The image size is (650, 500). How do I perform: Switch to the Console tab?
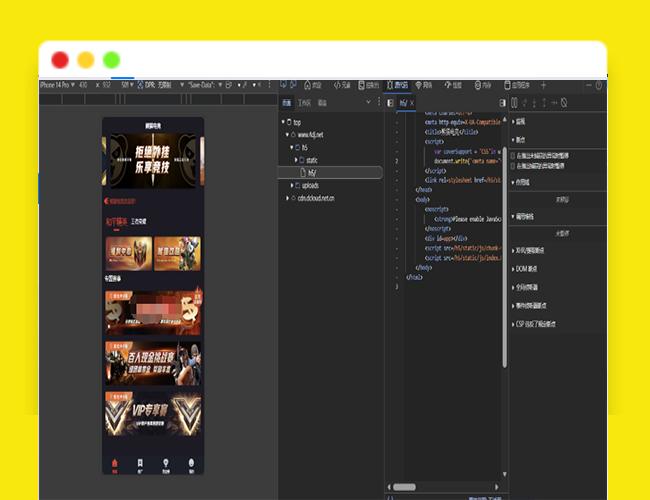coord(369,85)
